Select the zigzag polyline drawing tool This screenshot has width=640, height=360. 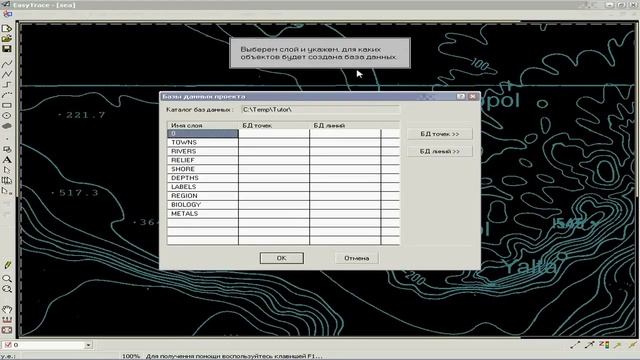[x=7, y=74]
